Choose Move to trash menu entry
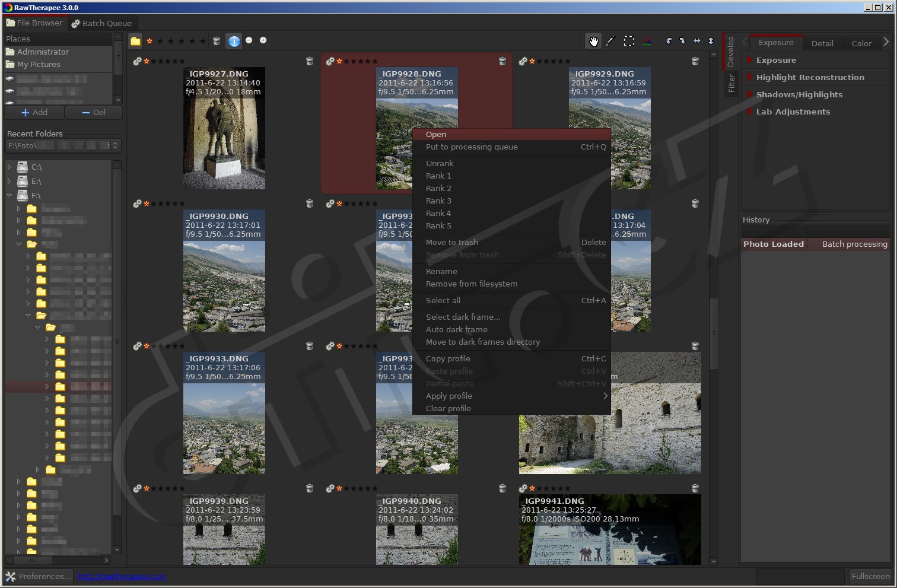The image size is (897, 588). click(x=511, y=242)
